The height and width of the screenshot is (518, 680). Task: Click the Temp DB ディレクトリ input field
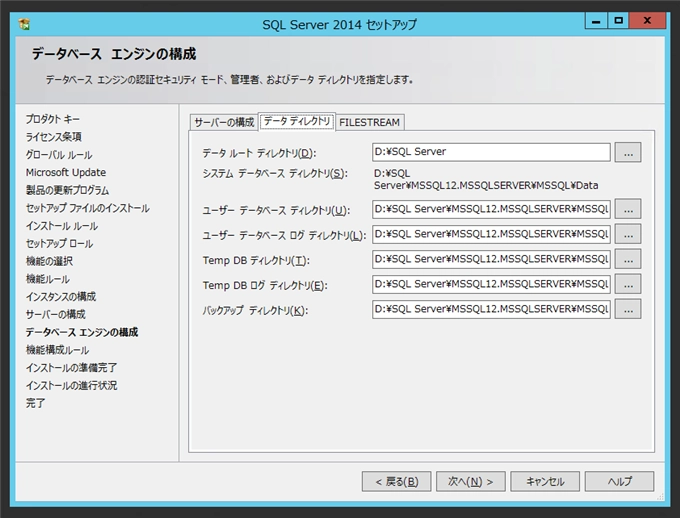pyautogui.click(x=491, y=259)
